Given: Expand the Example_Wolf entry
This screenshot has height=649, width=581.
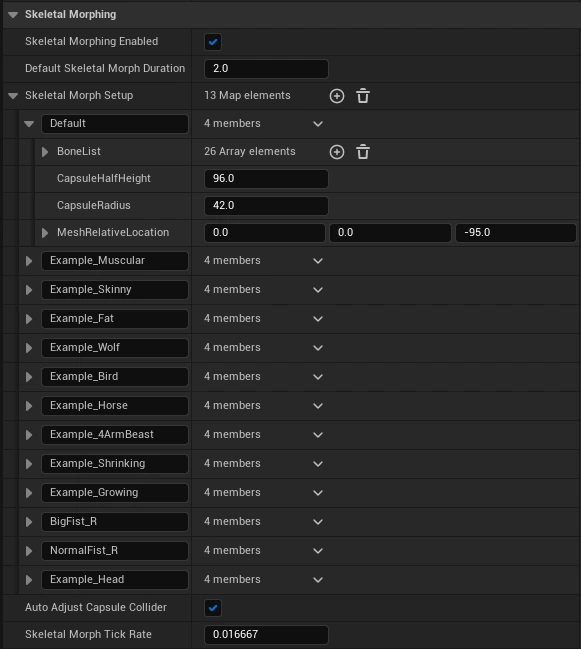Looking at the screenshot, I should pos(29,348).
